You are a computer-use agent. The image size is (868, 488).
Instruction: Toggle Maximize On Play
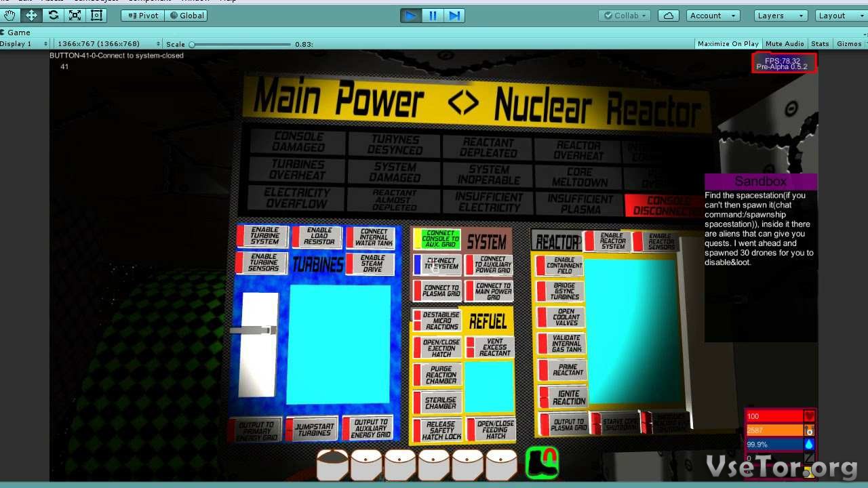[728, 44]
